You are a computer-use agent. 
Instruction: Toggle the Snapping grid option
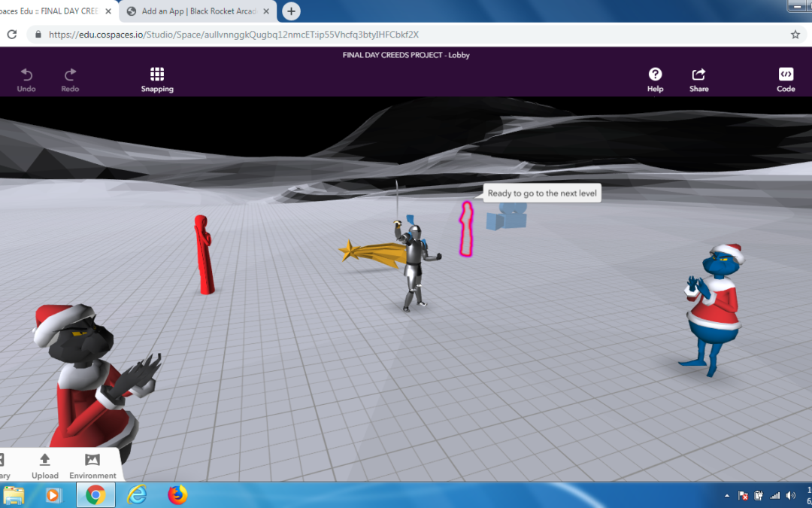pyautogui.click(x=157, y=81)
